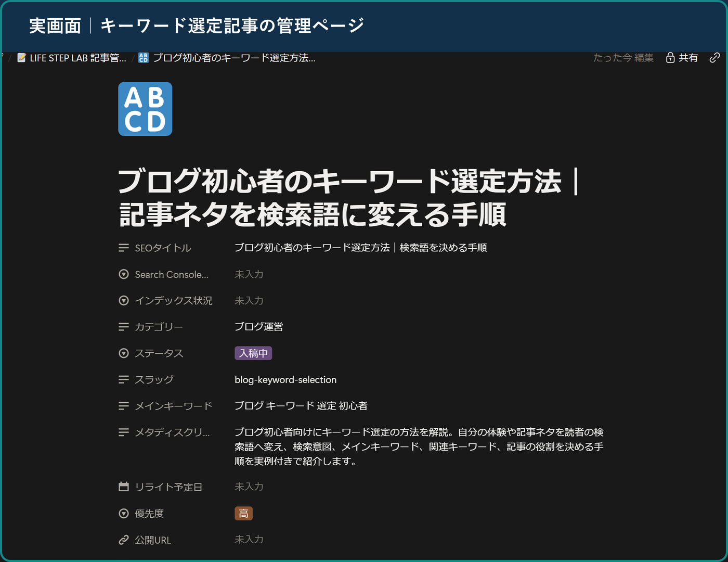Open the インデックス状況 未入力 value dropdown
Image resolution: width=728 pixels, height=562 pixels.
click(x=249, y=301)
